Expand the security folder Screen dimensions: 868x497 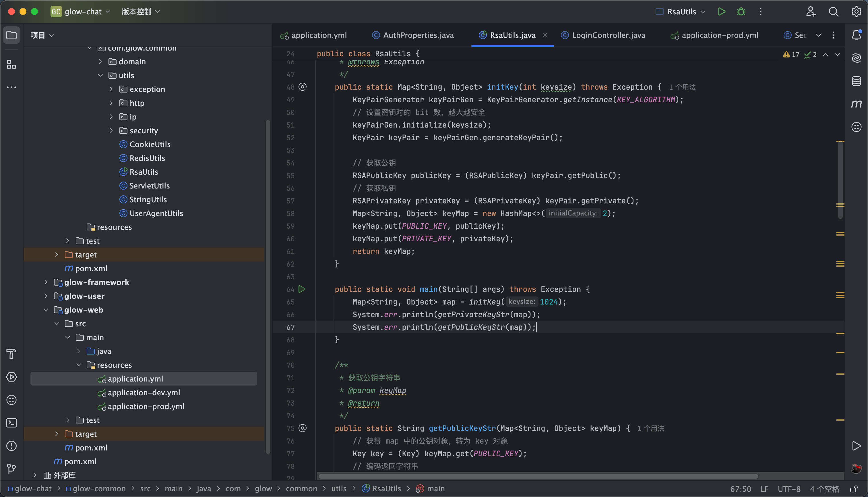111,130
